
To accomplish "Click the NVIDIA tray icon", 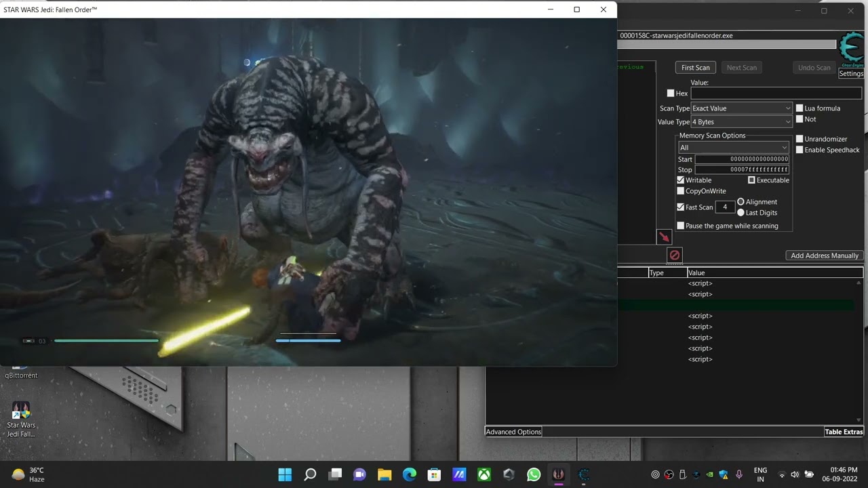I will [x=709, y=474].
